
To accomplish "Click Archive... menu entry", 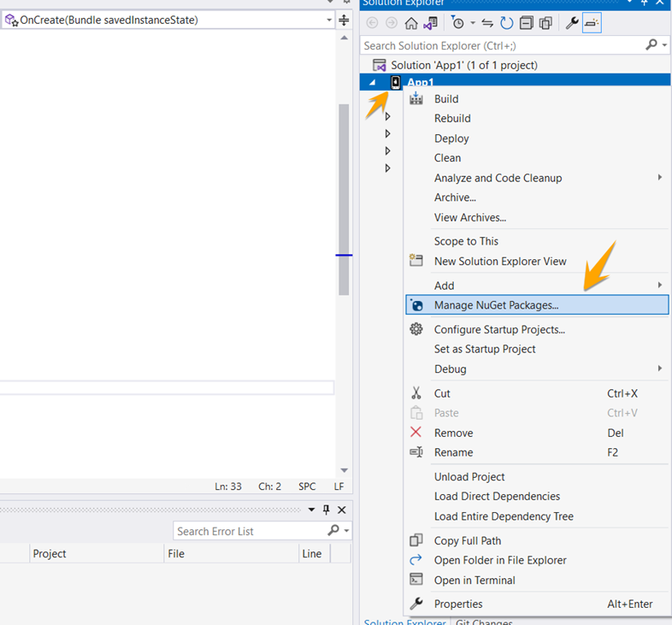I will click(x=537, y=198).
